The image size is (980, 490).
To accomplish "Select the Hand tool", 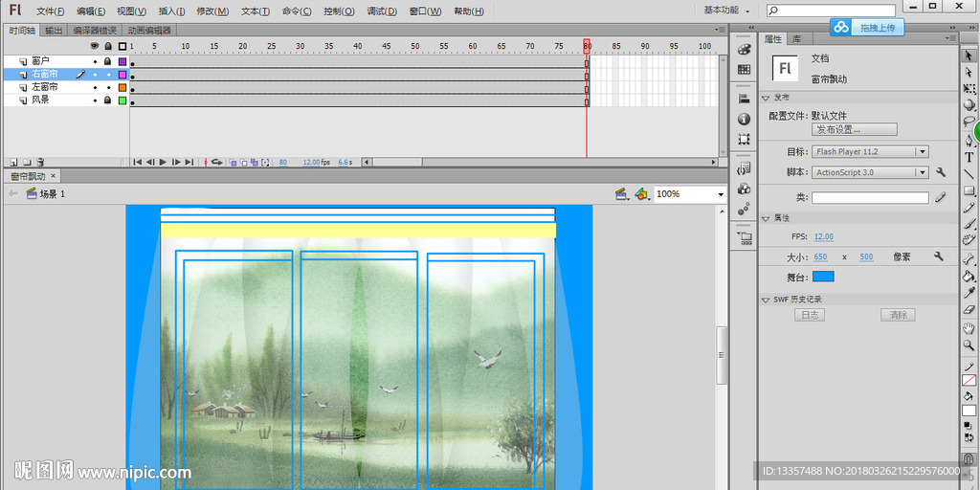I will pyautogui.click(x=969, y=328).
